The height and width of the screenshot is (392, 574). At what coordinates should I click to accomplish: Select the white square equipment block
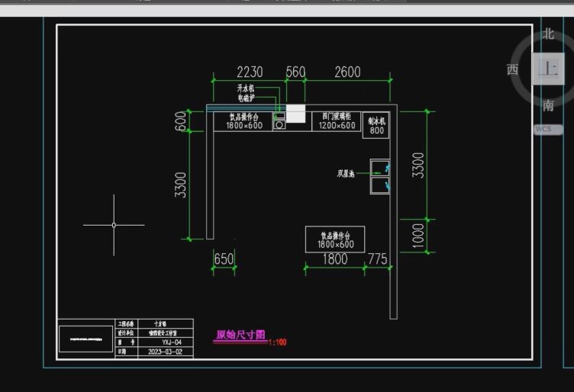point(295,114)
